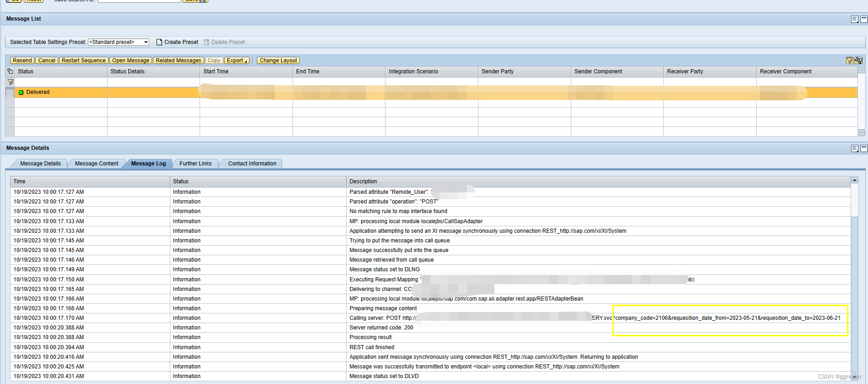This screenshot has height=384, width=868.
Task: Click the Integration Scenario column header
Action: click(x=432, y=71)
